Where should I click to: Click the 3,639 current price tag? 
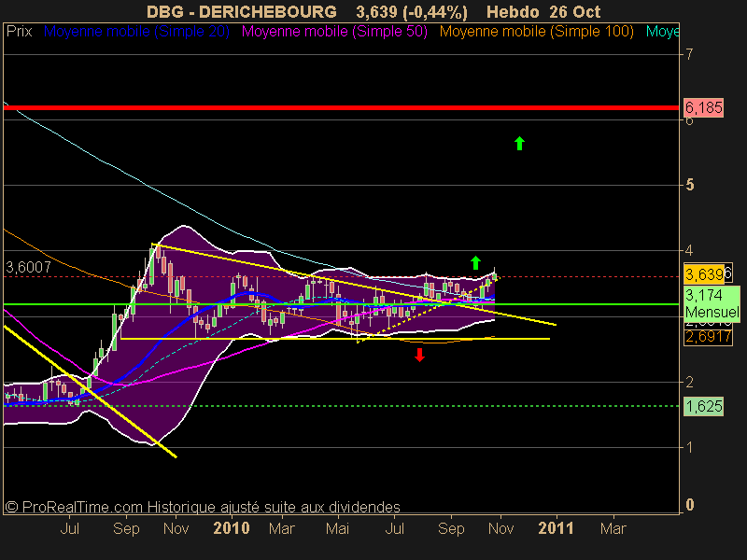tap(704, 274)
